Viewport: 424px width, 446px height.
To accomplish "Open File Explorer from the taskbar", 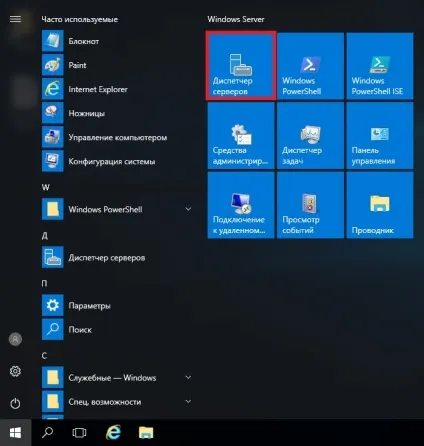I will click(146, 433).
